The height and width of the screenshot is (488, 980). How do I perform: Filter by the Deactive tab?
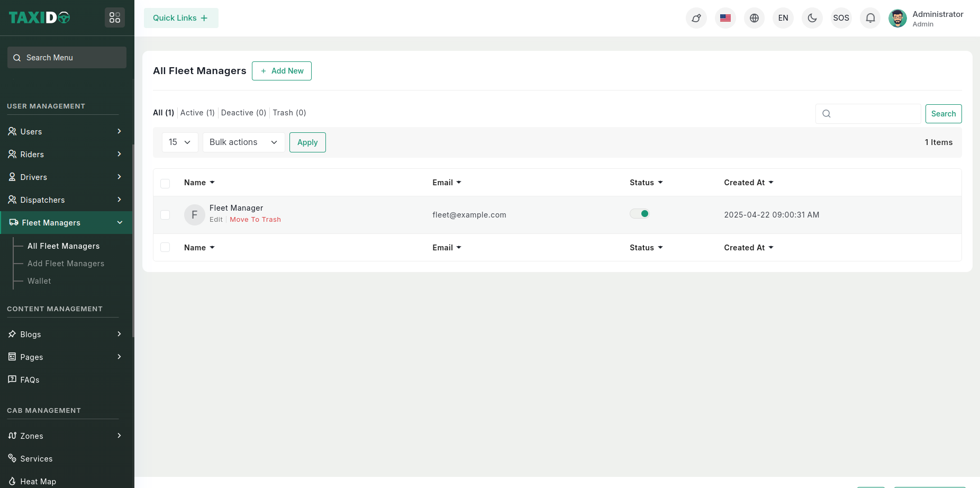(243, 113)
